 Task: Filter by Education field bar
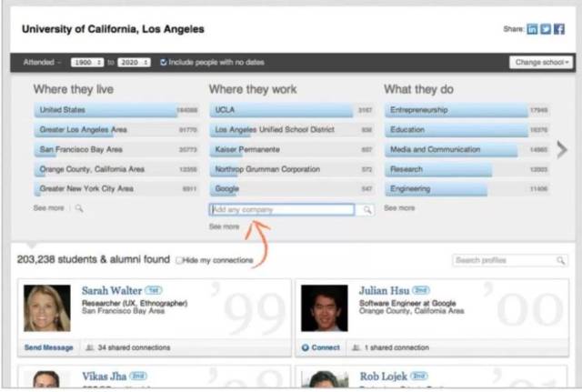[467, 130]
